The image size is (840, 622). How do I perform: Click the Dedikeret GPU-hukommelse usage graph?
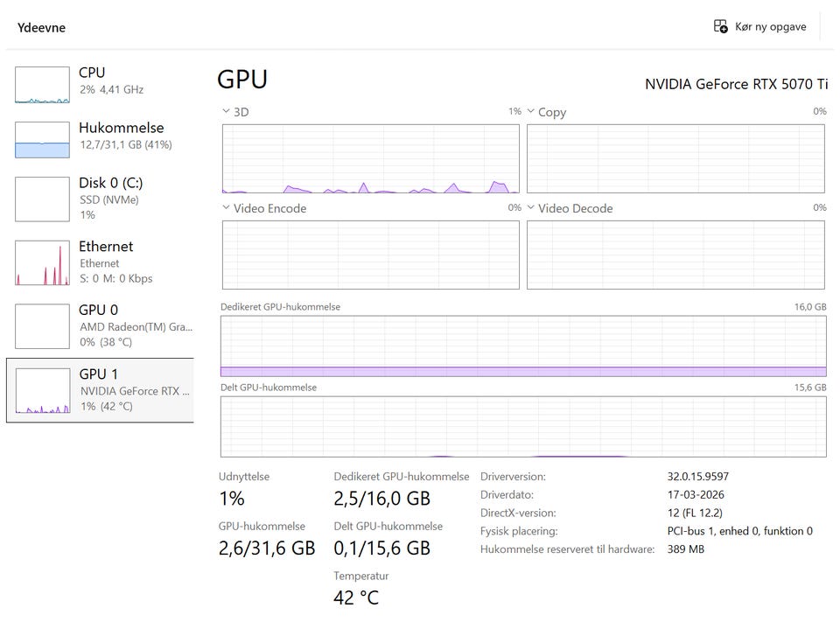(522, 346)
